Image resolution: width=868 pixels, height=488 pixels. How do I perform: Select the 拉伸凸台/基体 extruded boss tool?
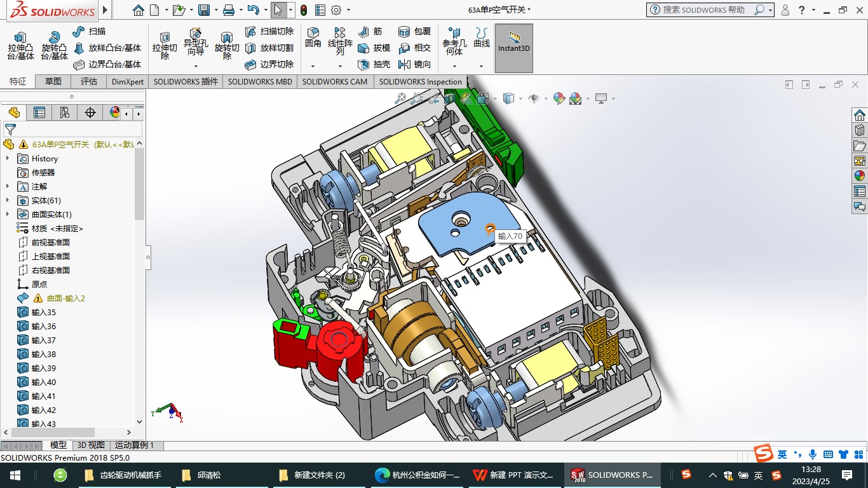click(21, 46)
